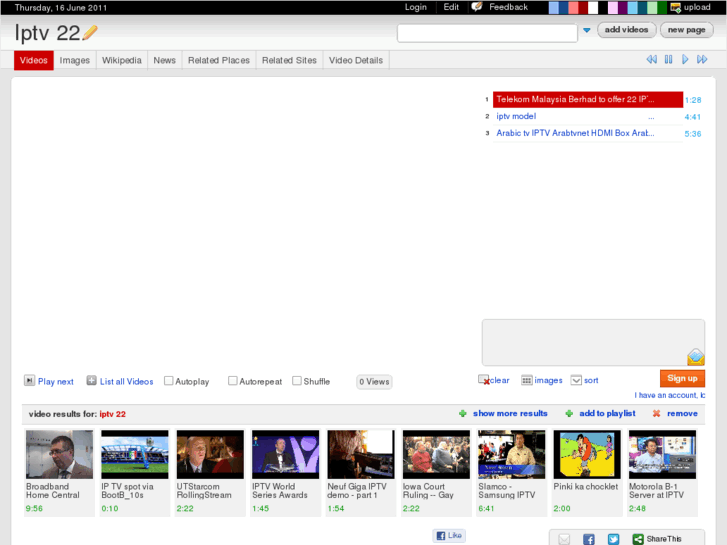Viewport: 727px width, 545px height.
Task: Click the Login link
Action: (415, 7)
